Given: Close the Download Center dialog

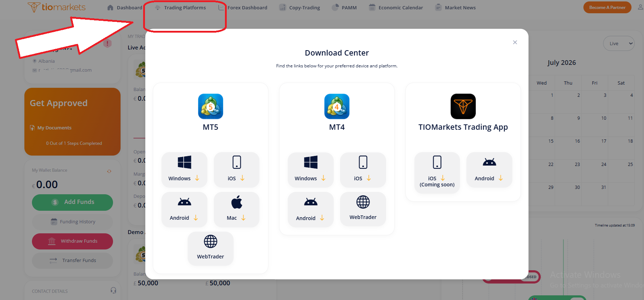Looking at the screenshot, I should 515,42.
